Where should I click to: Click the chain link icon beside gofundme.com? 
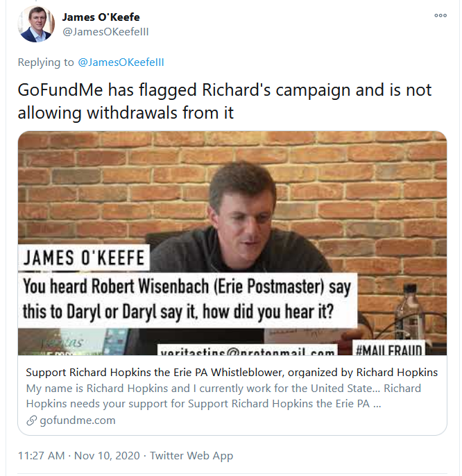click(32, 420)
